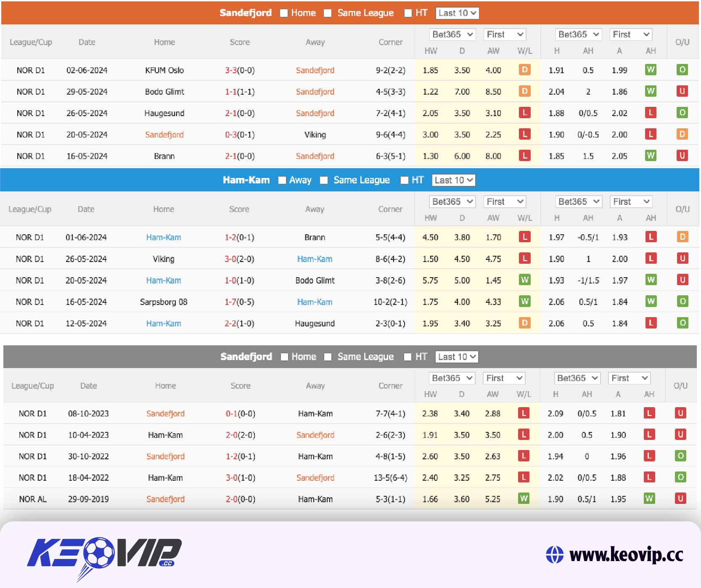Toggle the HT checkbox in gray Sandefjord header
This screenshot has height=588, width=701.
tap(407, 357)
